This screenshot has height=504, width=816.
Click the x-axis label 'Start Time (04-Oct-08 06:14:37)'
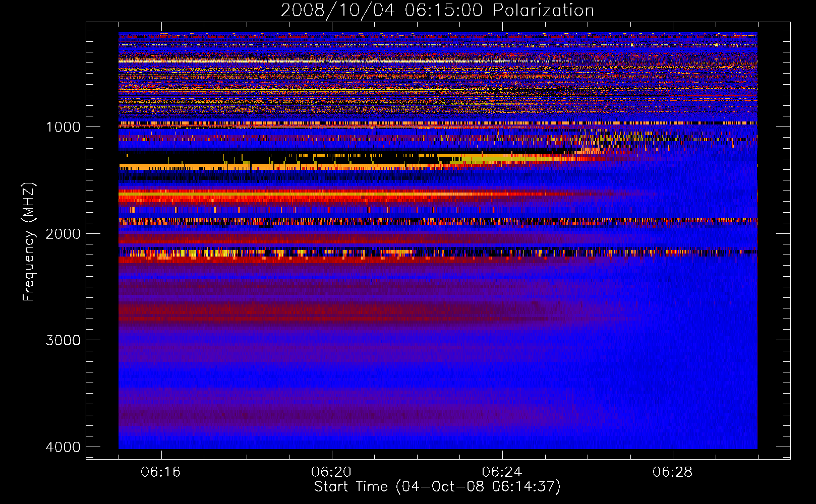[x=437, y=487]
